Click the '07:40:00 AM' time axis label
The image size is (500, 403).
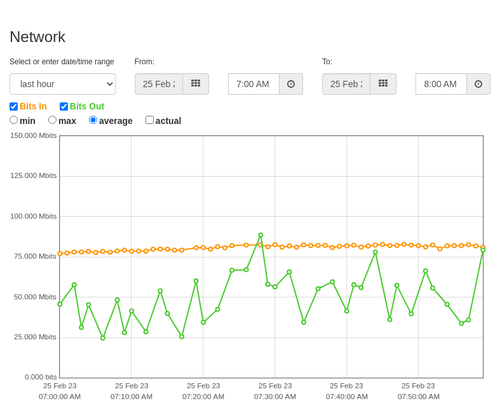pyautogui.click(x=347, y=397)
